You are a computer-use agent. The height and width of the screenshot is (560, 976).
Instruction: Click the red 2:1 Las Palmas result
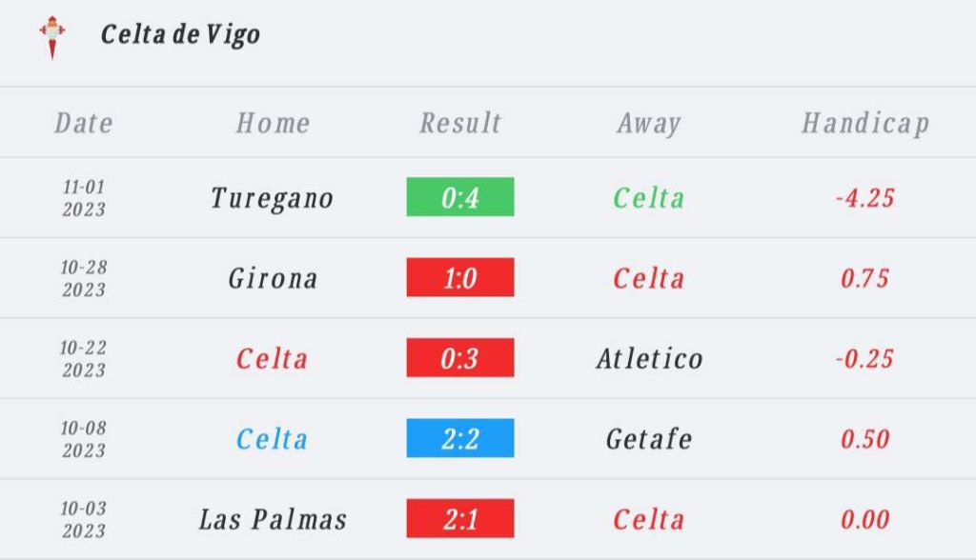click(460, 518)
